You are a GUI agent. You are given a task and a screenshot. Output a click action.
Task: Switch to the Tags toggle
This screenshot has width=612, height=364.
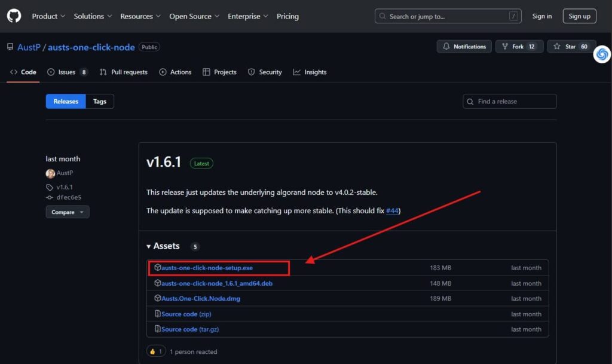pos(100,102)
